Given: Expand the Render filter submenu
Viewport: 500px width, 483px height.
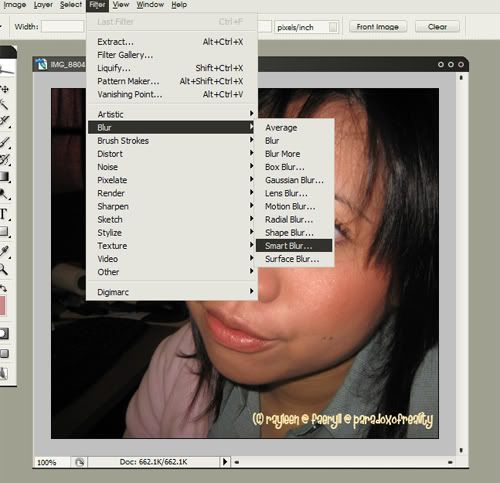Looking at the screenshot, I should click(172, 193).
